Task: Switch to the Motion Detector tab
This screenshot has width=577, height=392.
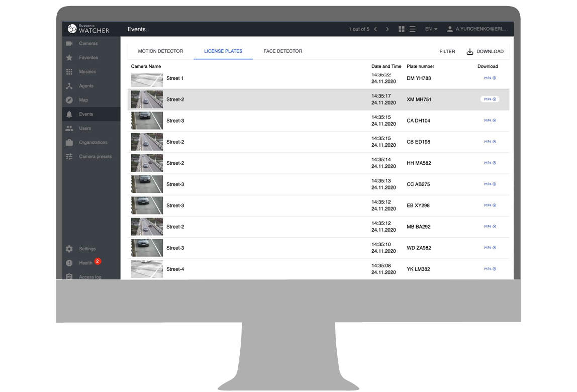Action: click(x=160, y=51)
